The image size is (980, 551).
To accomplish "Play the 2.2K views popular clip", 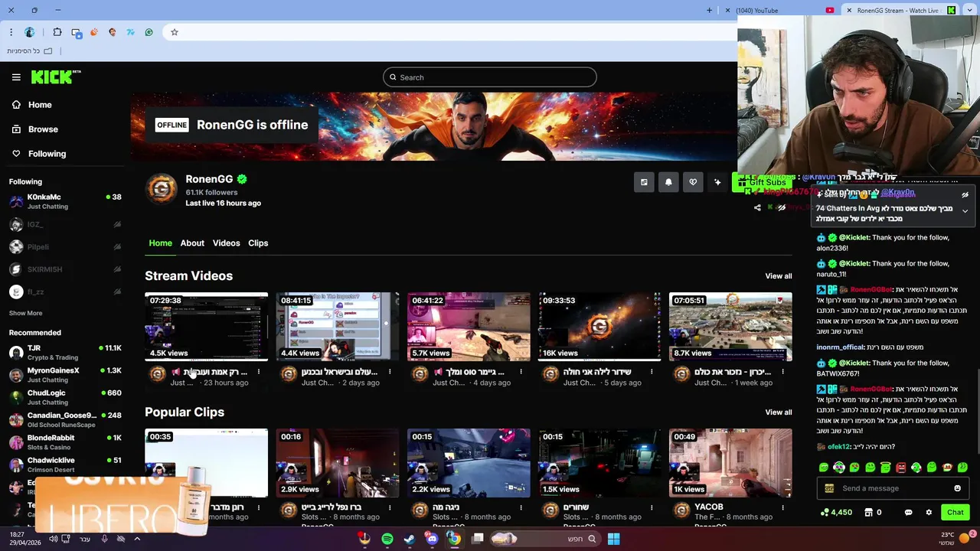I will pos(469,463).
